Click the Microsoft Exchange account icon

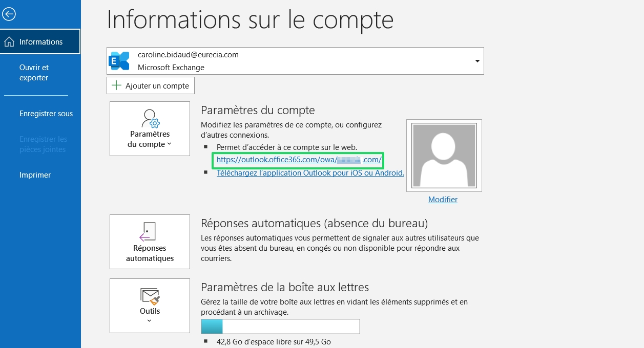(120, 61)
